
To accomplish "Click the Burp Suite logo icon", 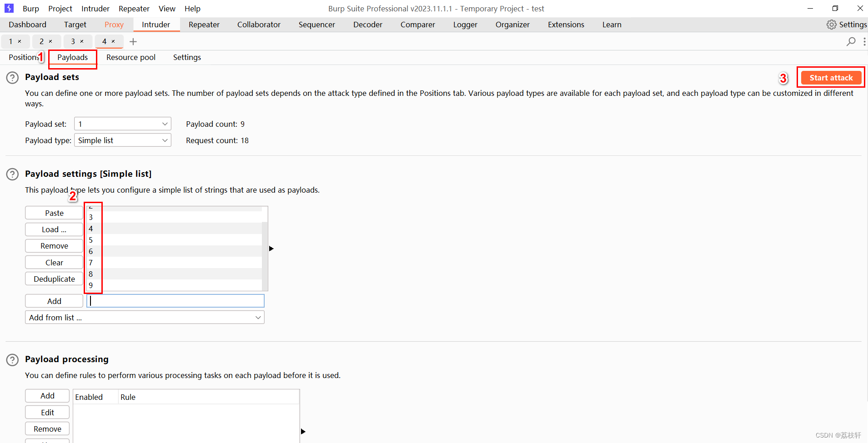I will 9,8.
